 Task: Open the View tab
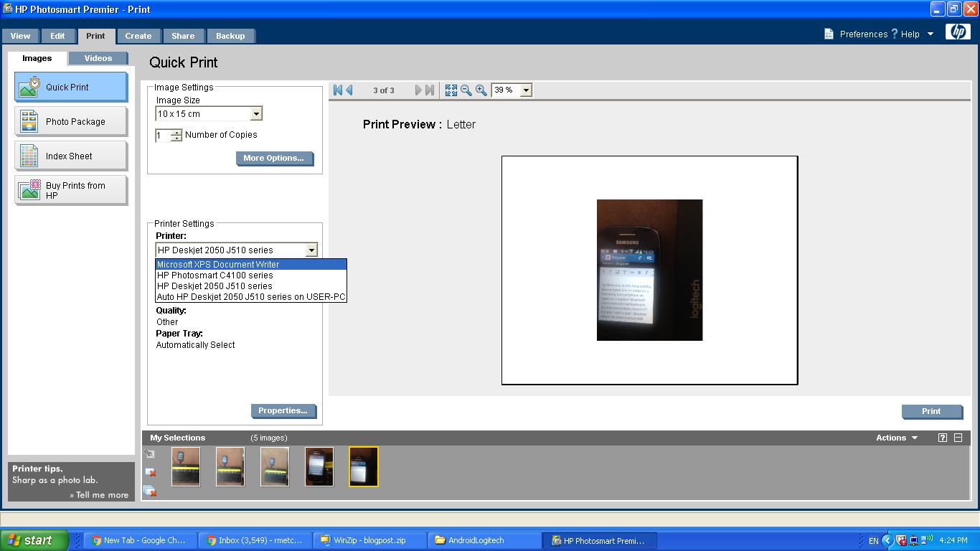20,36
